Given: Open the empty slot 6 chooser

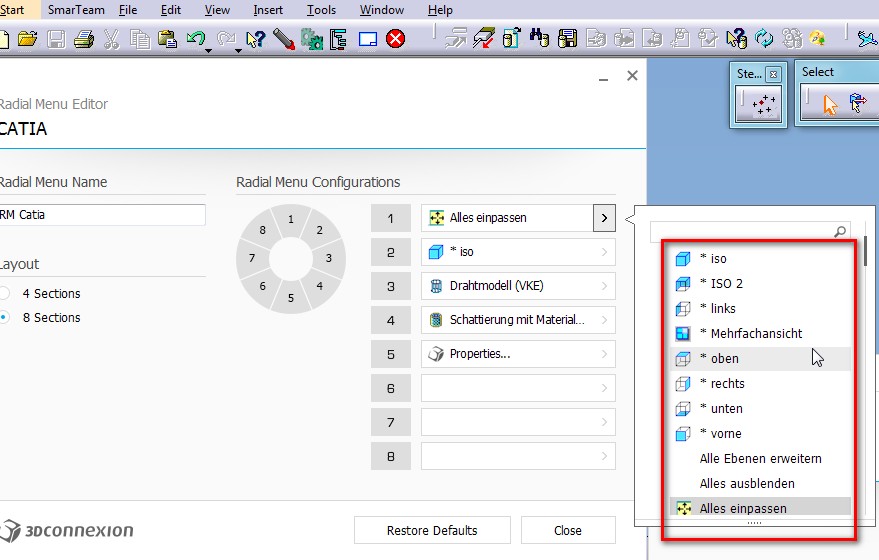Looking at the screenshot, I should coord(604,388).
